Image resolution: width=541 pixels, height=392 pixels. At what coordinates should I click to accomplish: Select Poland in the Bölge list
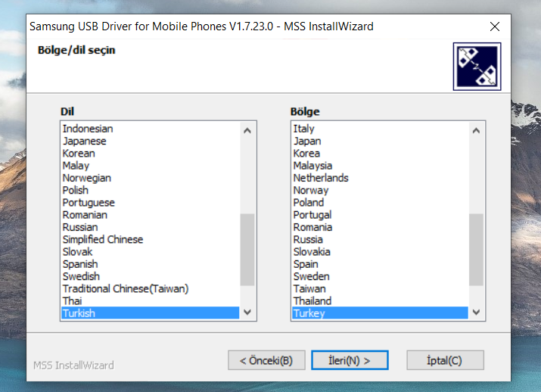pyautogui.click(x=381, y=203)
